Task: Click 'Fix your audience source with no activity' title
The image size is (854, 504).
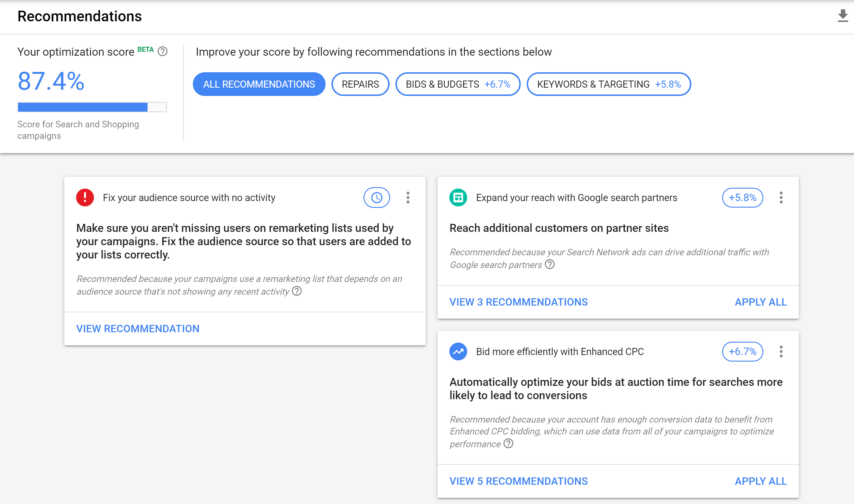Action: [x=189, y=197]
